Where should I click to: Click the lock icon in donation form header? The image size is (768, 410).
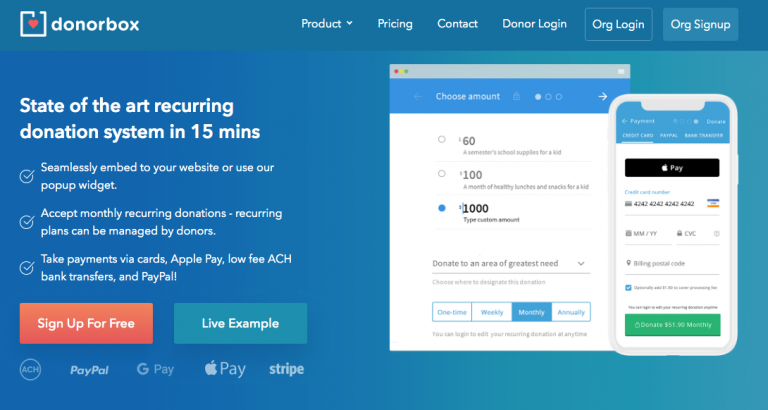coord(516,97)
